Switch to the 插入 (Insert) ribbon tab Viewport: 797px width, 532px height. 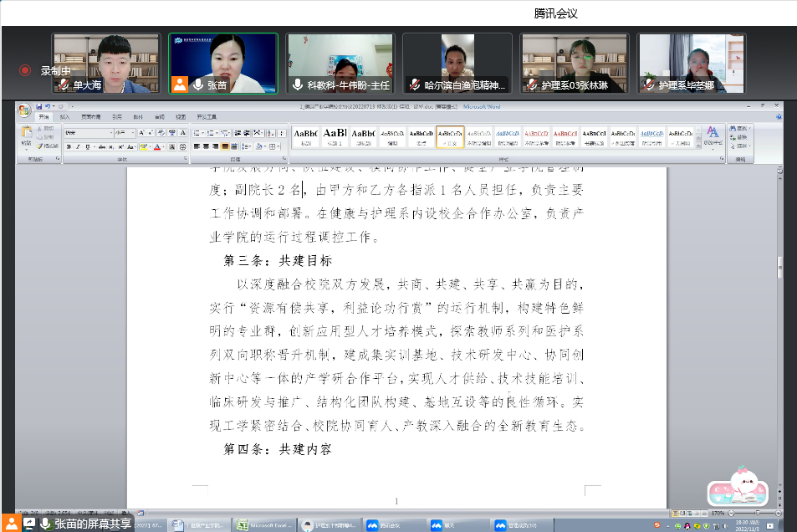(65, 117)
